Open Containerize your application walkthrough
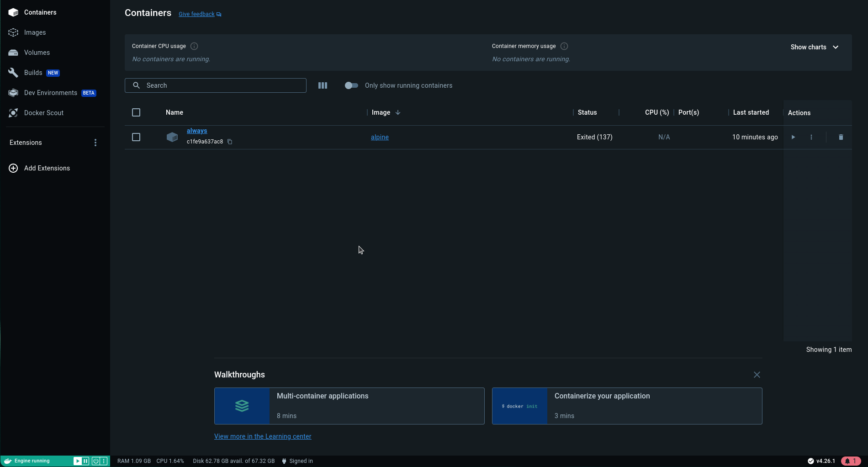The image size is (868, 467). pos(627,406)
